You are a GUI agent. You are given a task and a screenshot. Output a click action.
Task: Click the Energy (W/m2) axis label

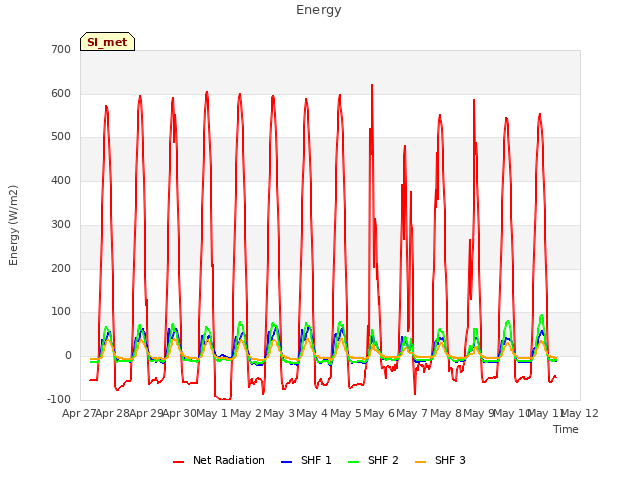(x=13, y=225)
